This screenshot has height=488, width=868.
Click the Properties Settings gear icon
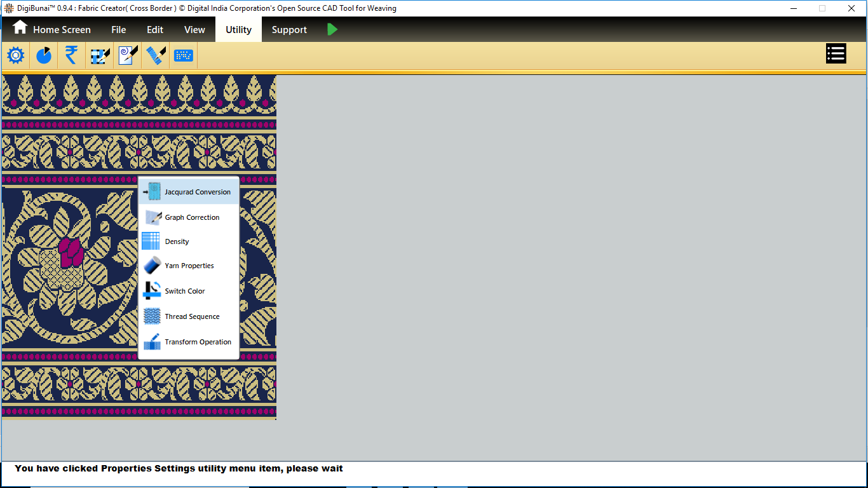point(16,56)
